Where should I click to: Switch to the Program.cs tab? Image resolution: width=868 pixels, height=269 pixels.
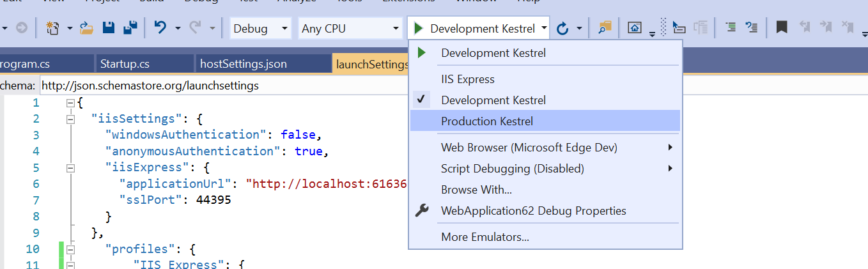(x=46, y=64)
